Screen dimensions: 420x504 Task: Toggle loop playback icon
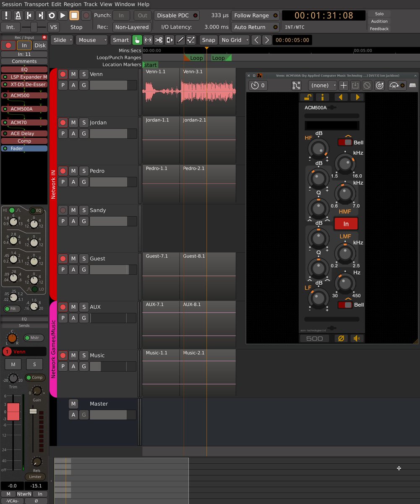[x=52, y=16]
